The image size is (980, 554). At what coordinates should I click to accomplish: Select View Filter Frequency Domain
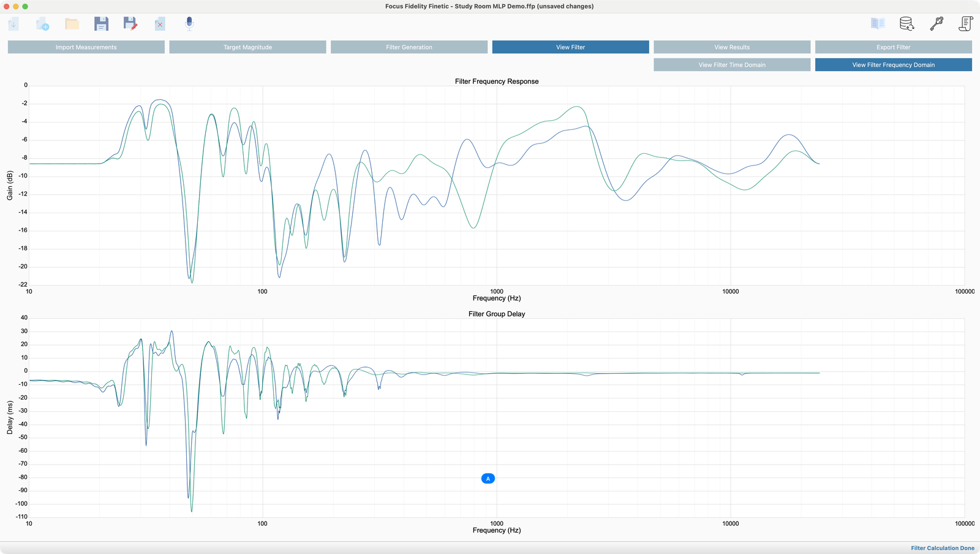pyautogui.click(x=894, y=65)
